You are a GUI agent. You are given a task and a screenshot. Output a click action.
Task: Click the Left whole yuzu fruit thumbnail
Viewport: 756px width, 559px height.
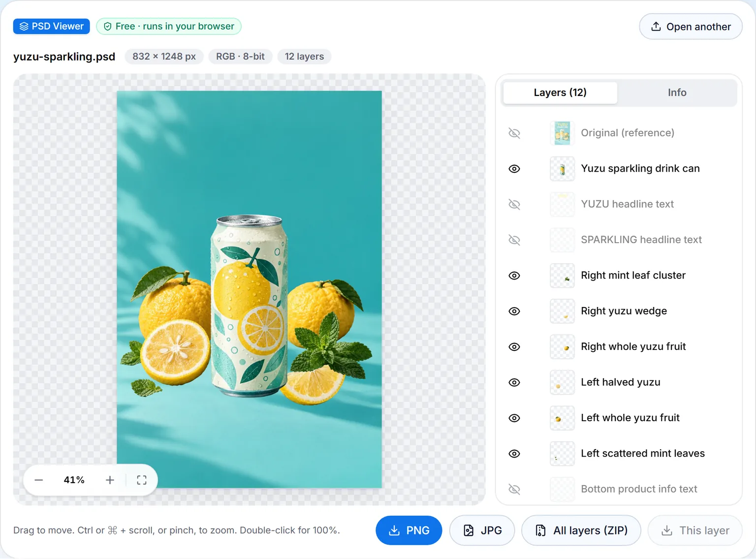tap(562, 418)
